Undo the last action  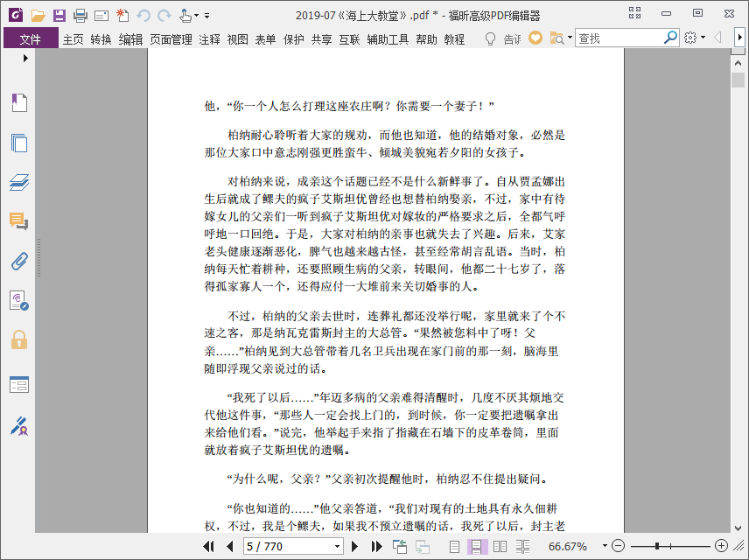[143, 16]
